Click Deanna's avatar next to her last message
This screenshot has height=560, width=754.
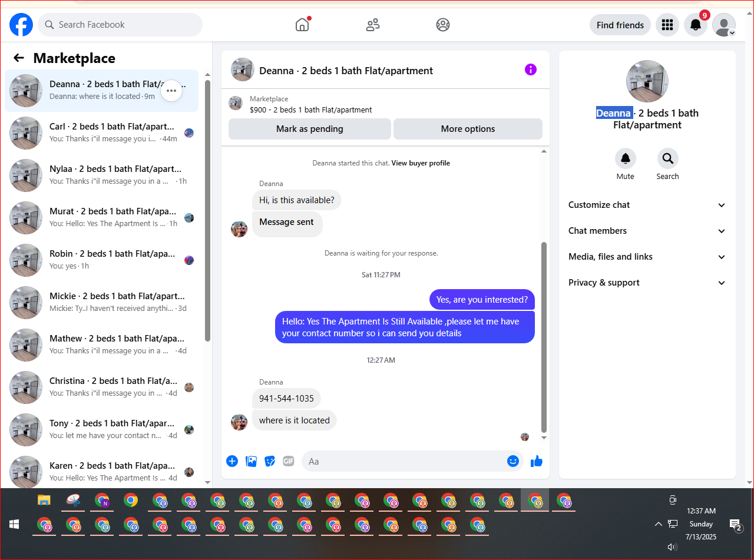239,422
